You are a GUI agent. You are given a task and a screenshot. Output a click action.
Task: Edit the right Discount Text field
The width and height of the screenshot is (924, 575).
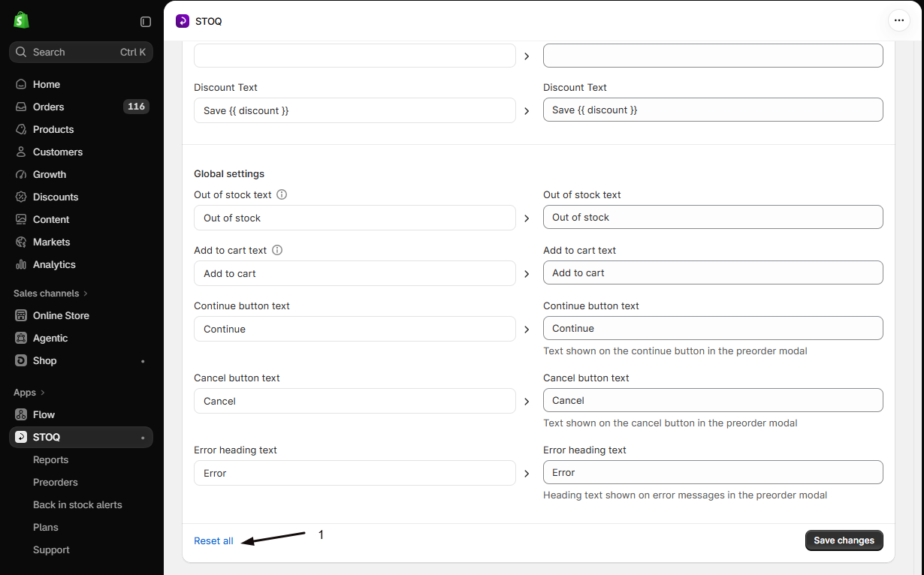(x=713, y=110)
